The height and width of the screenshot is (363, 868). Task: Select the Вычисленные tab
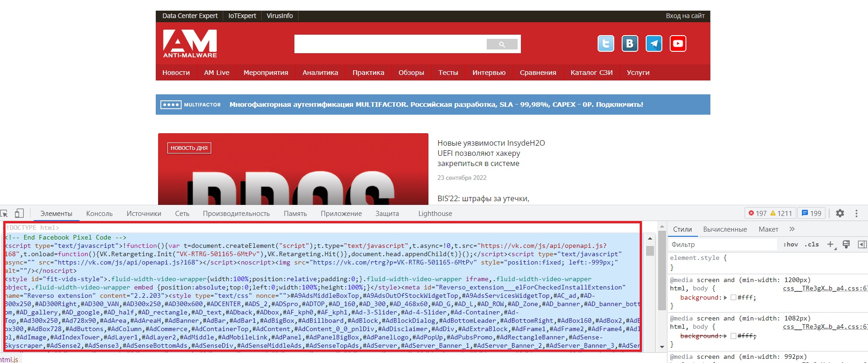coord(725,229)
